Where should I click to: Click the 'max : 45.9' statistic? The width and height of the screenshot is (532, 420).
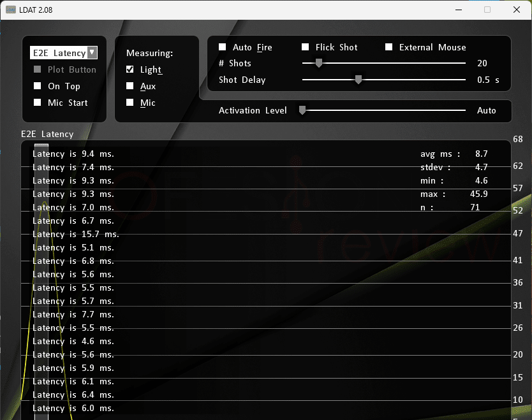454,194
